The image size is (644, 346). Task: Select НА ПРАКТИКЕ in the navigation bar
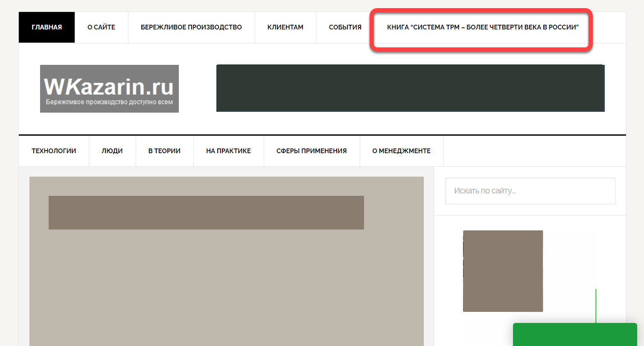pos(228,151)
